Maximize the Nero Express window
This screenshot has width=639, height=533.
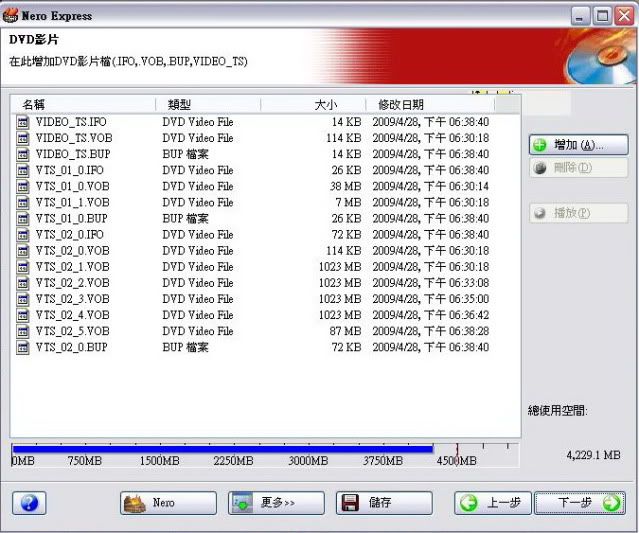602,16
